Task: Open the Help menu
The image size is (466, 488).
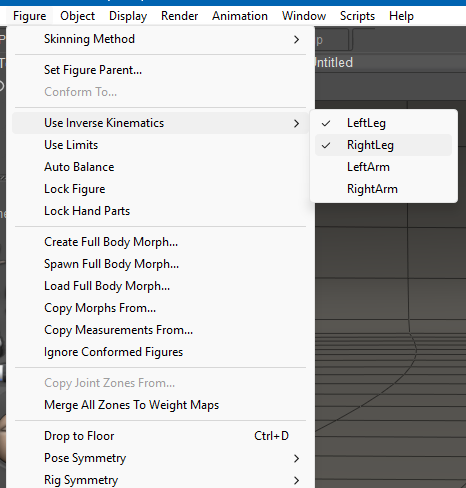Action: coord(401,16)
